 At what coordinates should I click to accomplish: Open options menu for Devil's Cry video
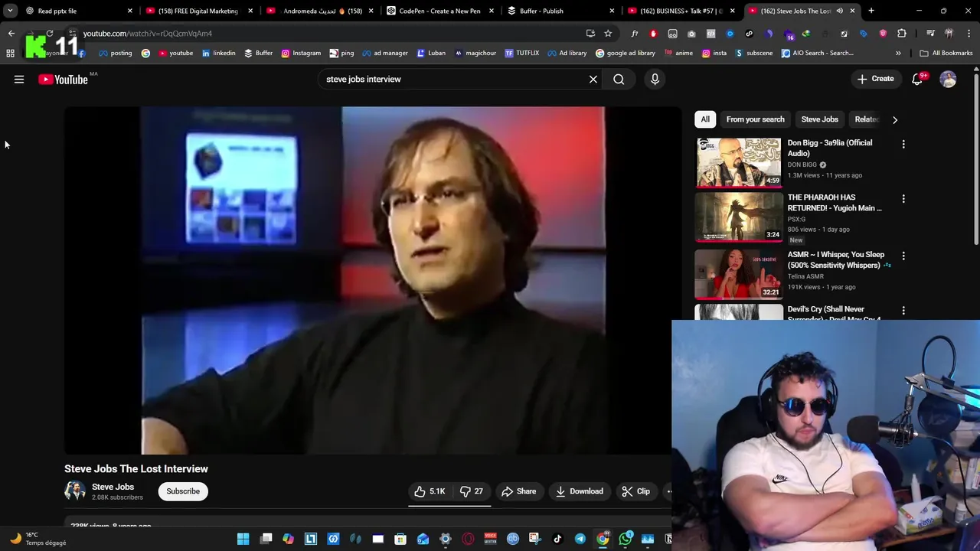point(903,311)
